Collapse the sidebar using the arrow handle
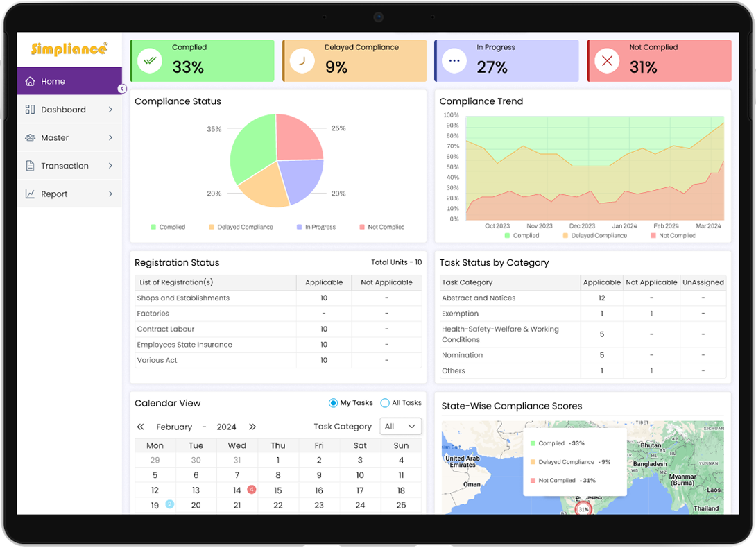The height and width of the screenshot is (548, 756). (122, 89)
